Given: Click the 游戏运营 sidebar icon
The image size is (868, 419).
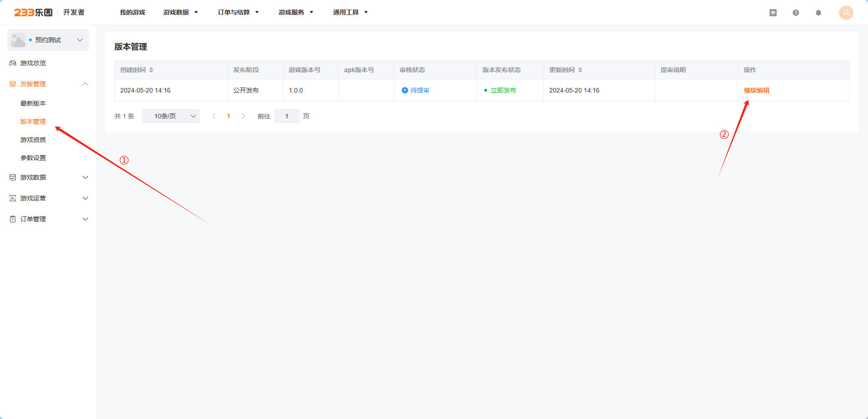Looking at the screenshot, I should click(x=13, y=198).
